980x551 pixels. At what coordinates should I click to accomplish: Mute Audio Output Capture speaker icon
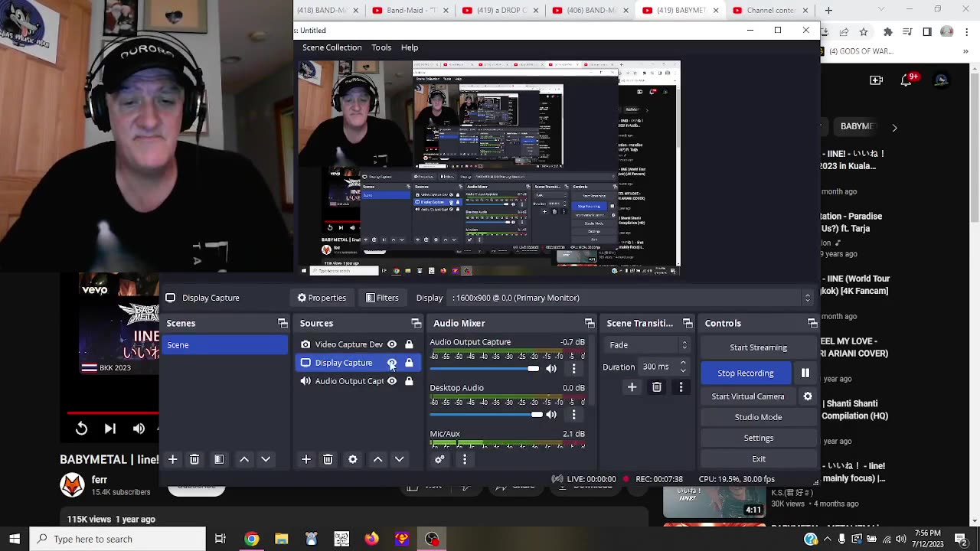551,369
